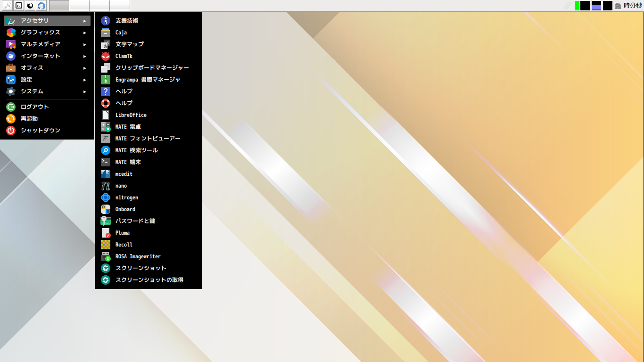Expand グラフィックス submenu arrow
Image resolution: width=644 pixels, height=362 pixels.
[85, 33]
